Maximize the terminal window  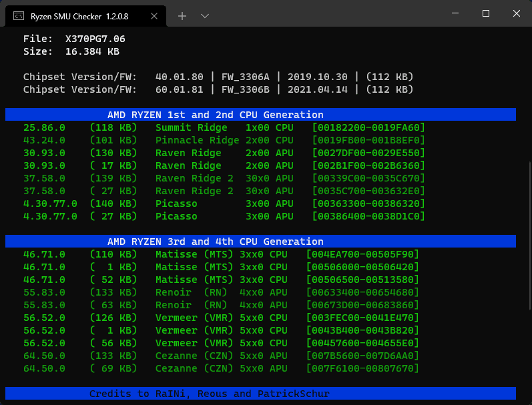click(x=486, y=13)
